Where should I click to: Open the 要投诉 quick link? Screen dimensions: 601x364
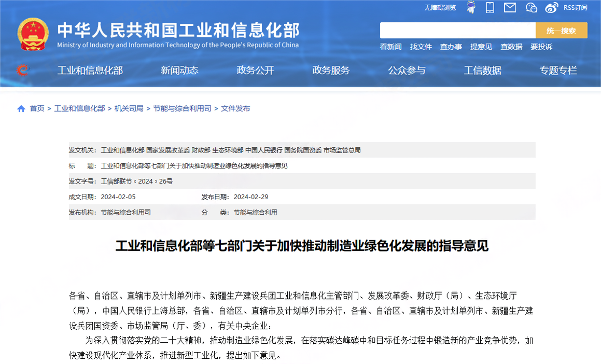(x=541, y=47)
